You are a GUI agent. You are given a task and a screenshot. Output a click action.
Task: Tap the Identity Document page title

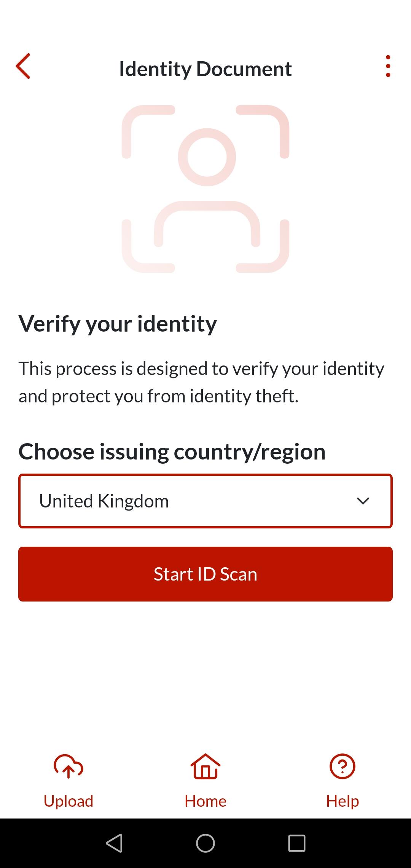[205, 69]
